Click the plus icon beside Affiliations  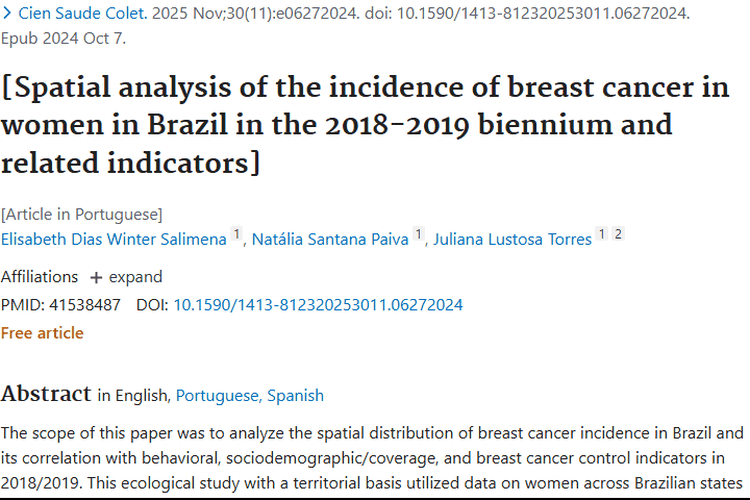point(96,277)
